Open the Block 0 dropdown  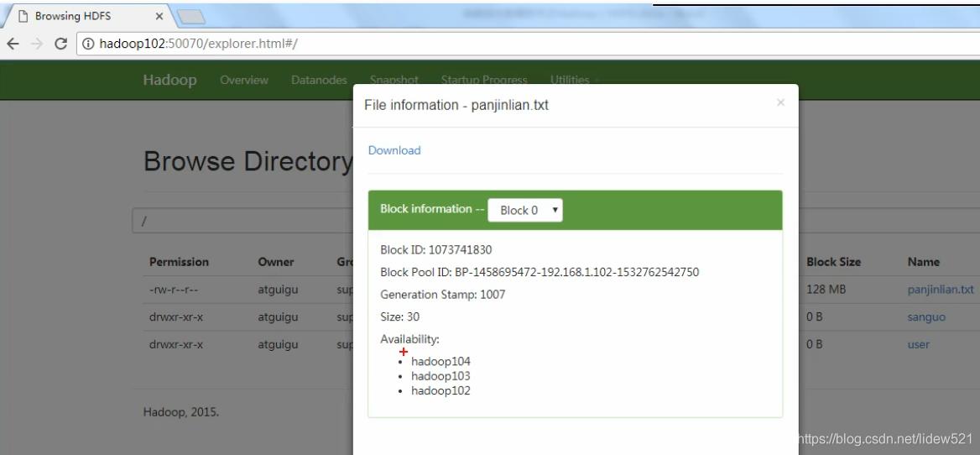tap(524, 210)
